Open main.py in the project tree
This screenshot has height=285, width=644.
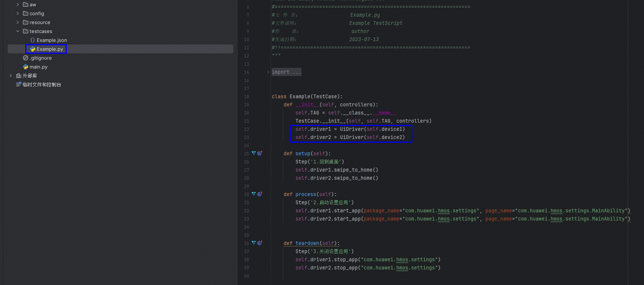39,67
